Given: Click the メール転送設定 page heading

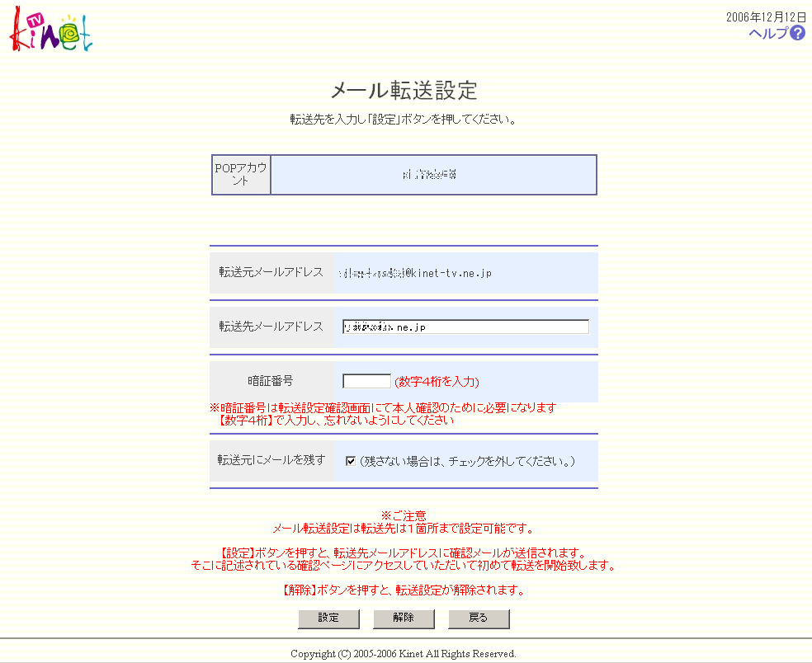Looking at the screenshot, I should (404, 90).
